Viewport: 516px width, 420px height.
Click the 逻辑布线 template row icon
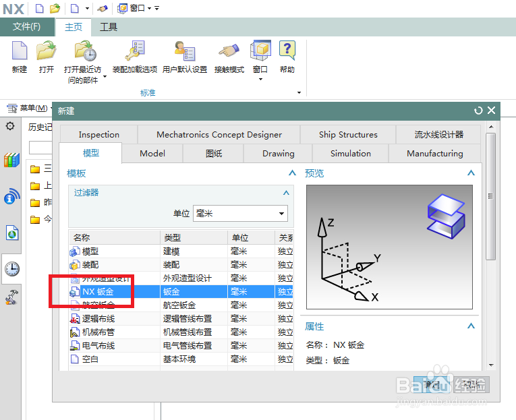coord(75,319)
